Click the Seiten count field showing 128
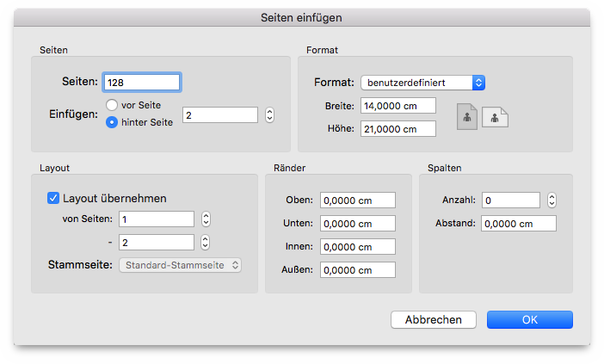The width and height of the screenshot is (604, 364). coord(142,83)
